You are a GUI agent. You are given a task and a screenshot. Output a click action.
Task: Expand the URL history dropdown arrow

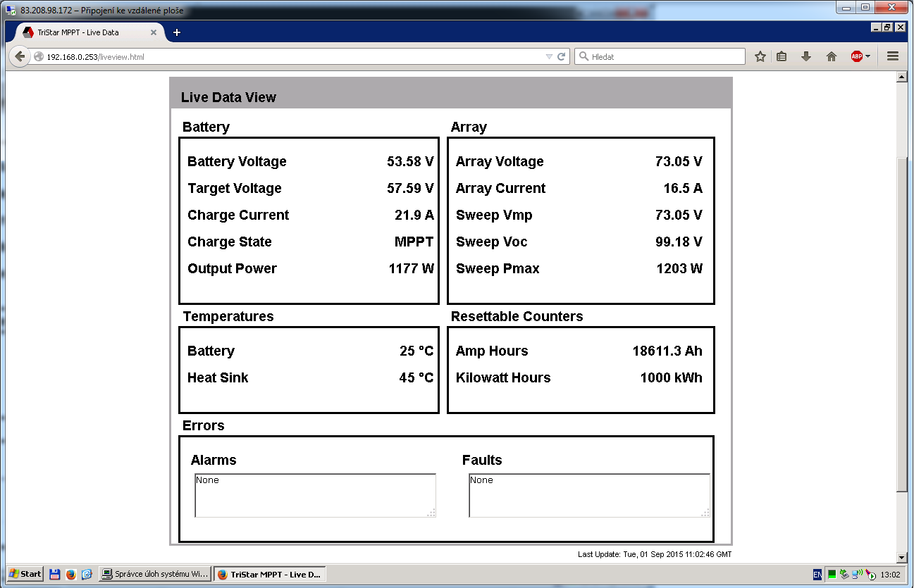(x=549, y=57)
